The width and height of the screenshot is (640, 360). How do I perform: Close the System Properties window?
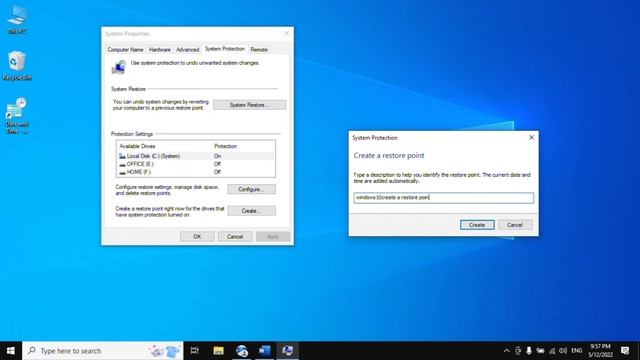[x=287, y=33]
